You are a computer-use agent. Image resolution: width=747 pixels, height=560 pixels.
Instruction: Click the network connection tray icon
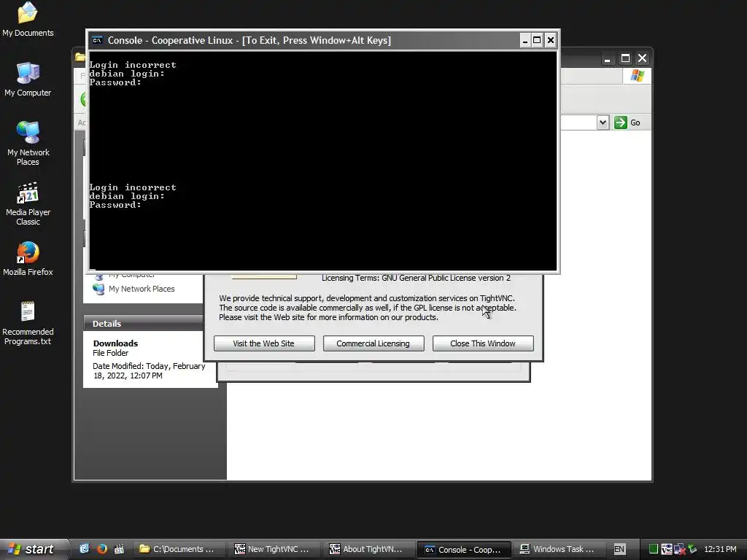coord(679,549)
